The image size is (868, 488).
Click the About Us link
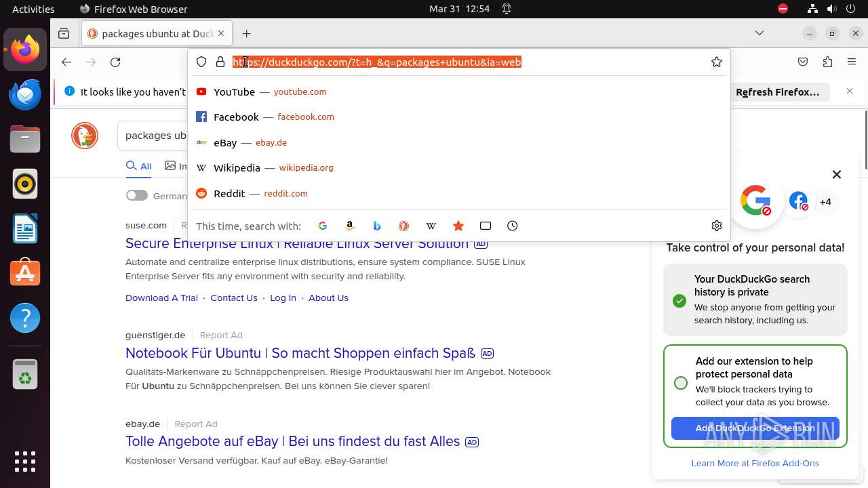tap(328, 298)
